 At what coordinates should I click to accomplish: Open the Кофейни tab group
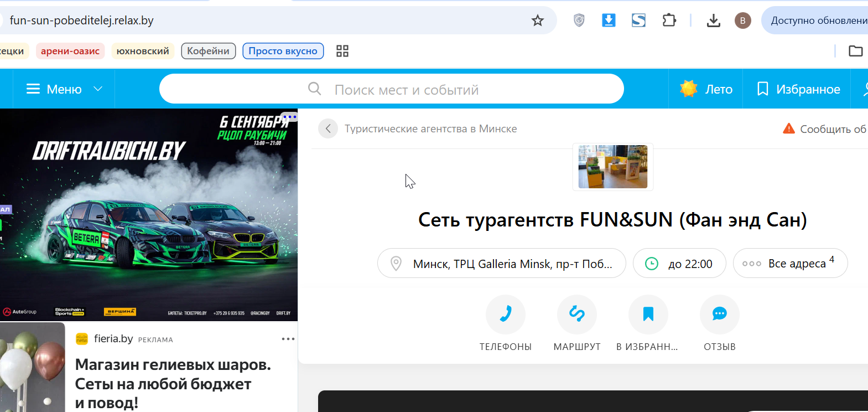click(208, 51)
